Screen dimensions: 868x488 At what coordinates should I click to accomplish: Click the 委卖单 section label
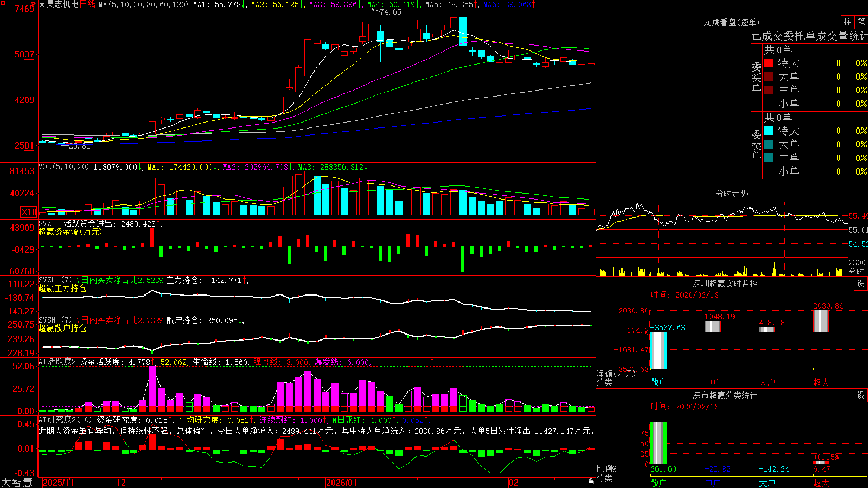(756, 145)
